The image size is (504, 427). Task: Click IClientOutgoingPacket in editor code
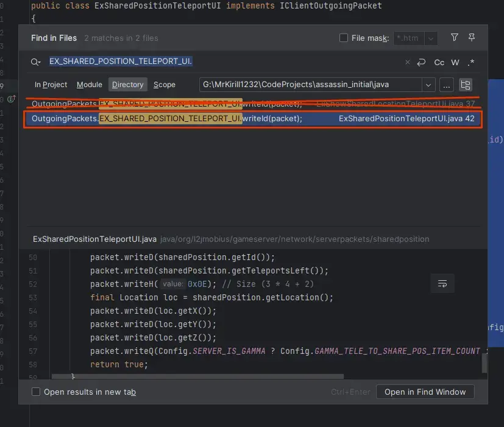click(331, 5)
